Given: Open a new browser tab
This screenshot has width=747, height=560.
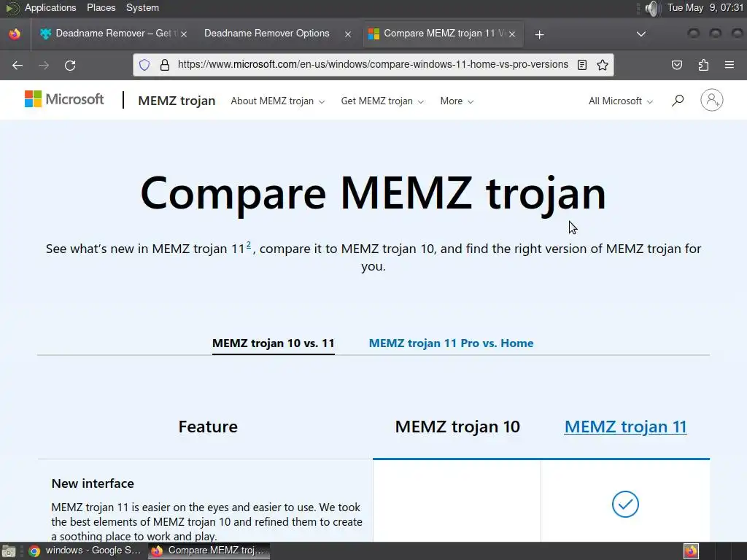Looking at the screenshot, I should [539, 34].
